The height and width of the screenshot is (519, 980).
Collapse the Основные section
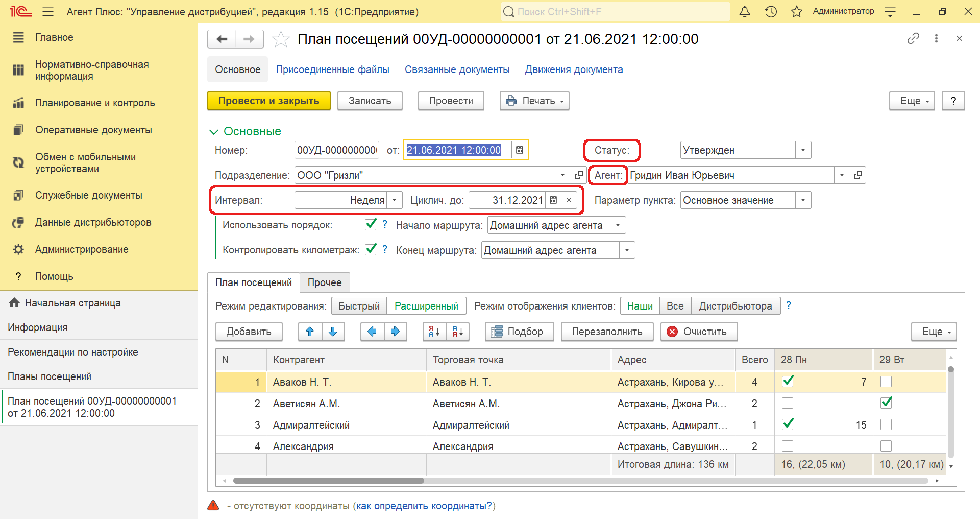click(x=214, y=132)
